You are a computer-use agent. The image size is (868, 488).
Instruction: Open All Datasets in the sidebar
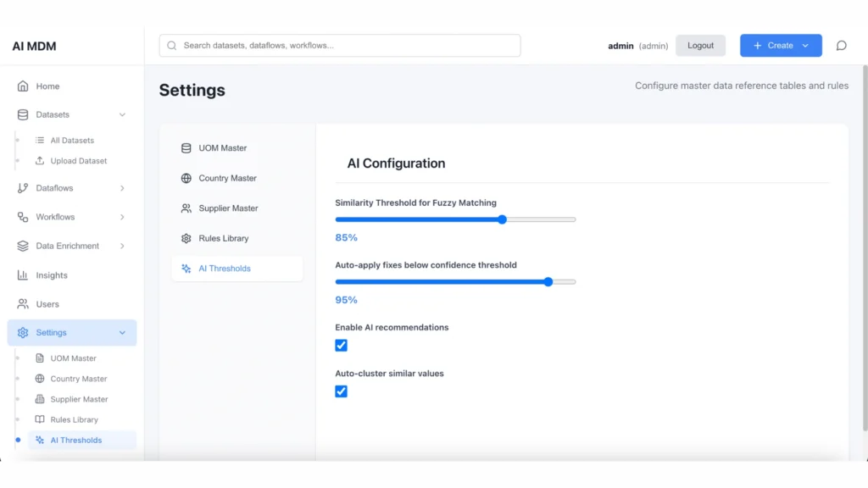click(x=72, y=141)
